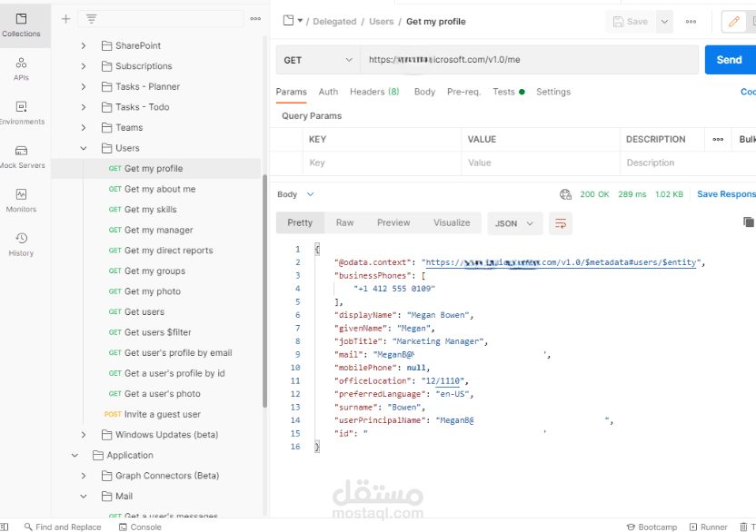Open the response Body dropdown
This screenshot has height=532, width=756.
click(295, 194)
